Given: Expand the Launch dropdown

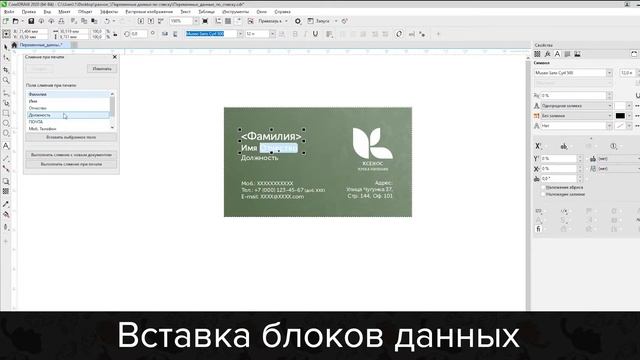Looking at the screenshot, I should click(x=336, y=21).
